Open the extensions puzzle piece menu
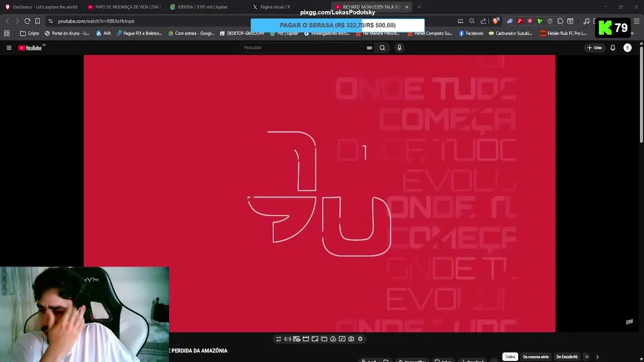Screen dimensions: 644x362 click(x=560, y=21)
